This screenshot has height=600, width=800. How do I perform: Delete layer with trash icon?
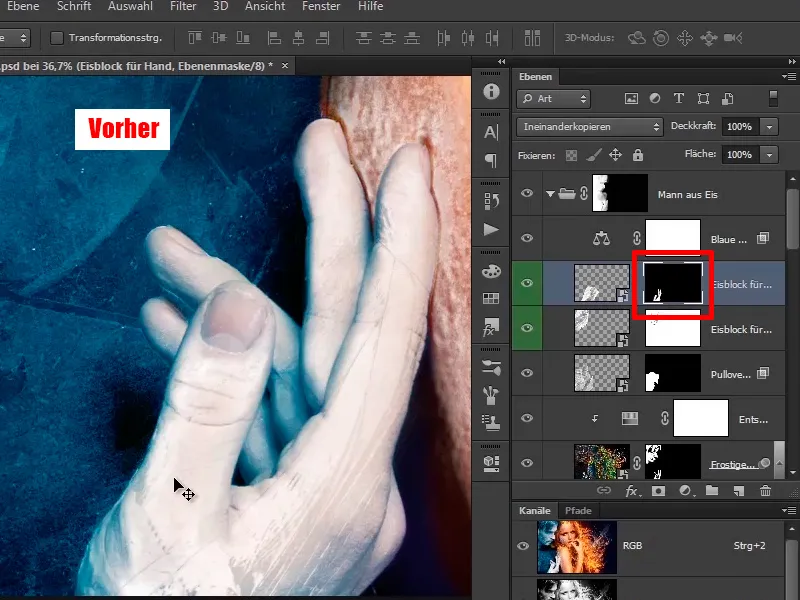765,491
